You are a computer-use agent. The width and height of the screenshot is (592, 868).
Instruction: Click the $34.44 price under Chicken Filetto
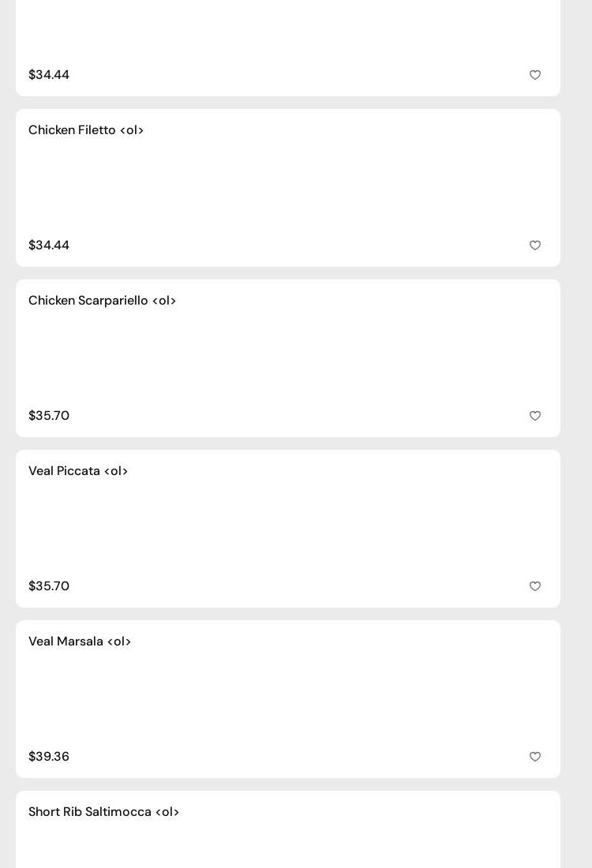coord(49,245)
